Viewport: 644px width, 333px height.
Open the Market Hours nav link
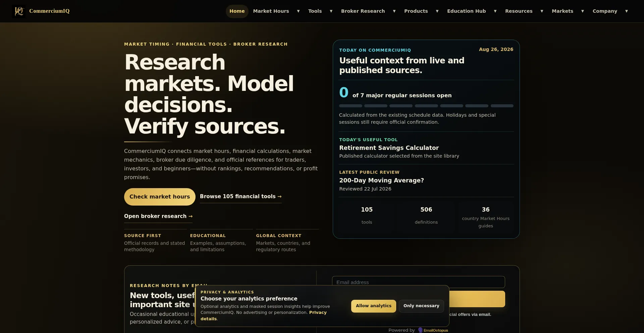(271, 11)
